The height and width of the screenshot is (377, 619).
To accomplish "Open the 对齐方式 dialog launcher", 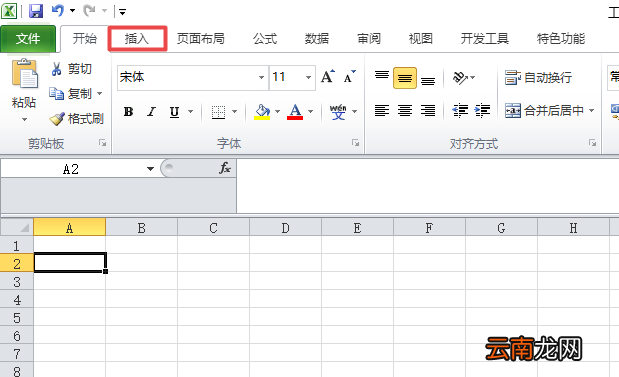I will tap(593, 143).
